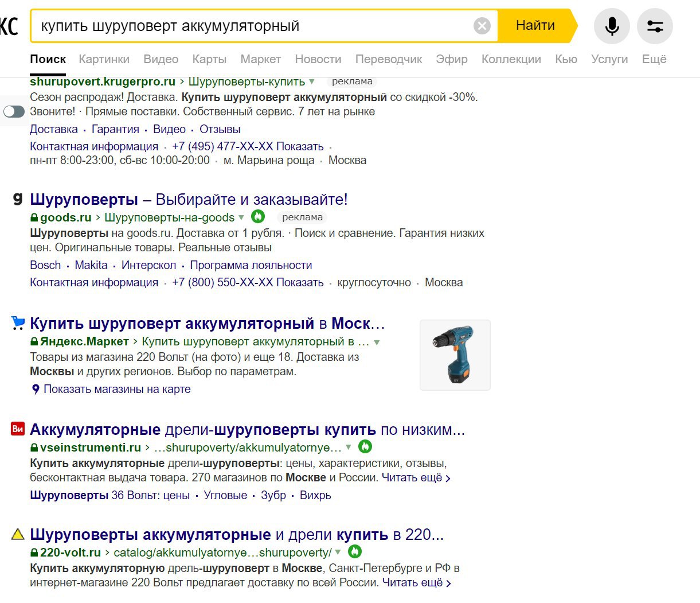The height and width of the screenshot is (603, 700).
Task: Open Показать магазины на карте link
Action: 117,389
